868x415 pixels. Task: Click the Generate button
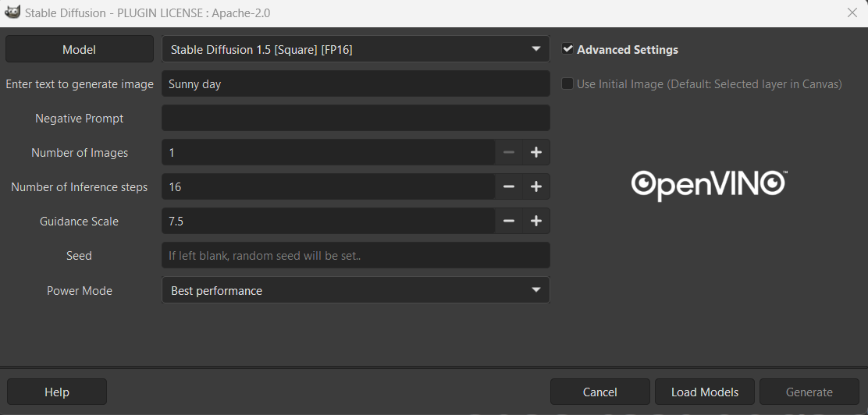click(809, 392)
